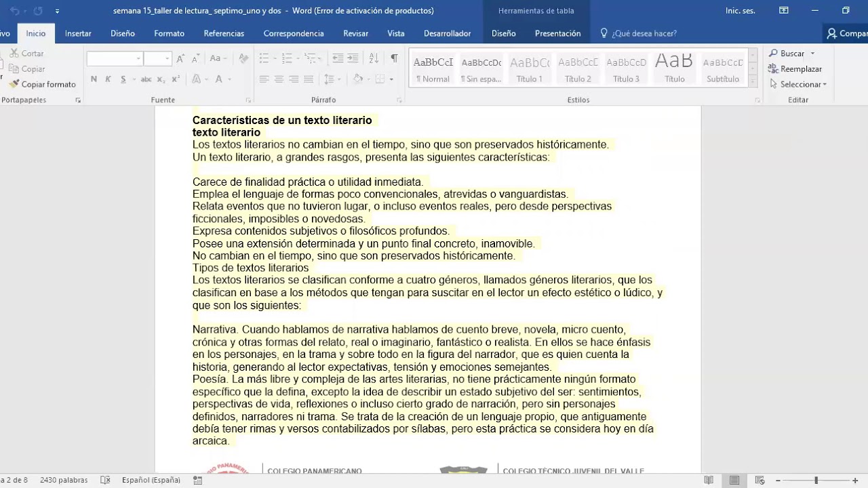Sort text A to Z
This screenshot has height=488, width=868.
[x=374, y=59]
